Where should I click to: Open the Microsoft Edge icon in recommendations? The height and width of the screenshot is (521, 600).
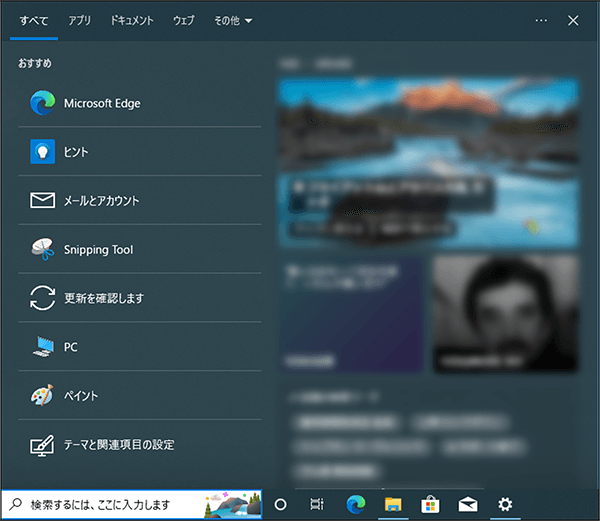42,103
